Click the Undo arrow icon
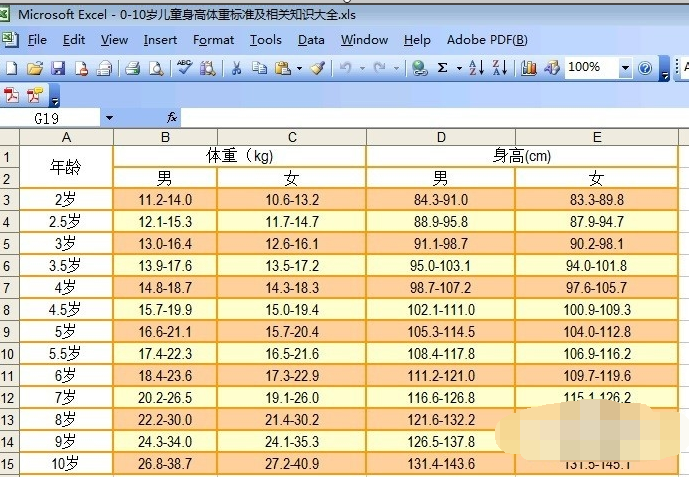This screenshot has width=689, height=477. click(x=345, y=68)
